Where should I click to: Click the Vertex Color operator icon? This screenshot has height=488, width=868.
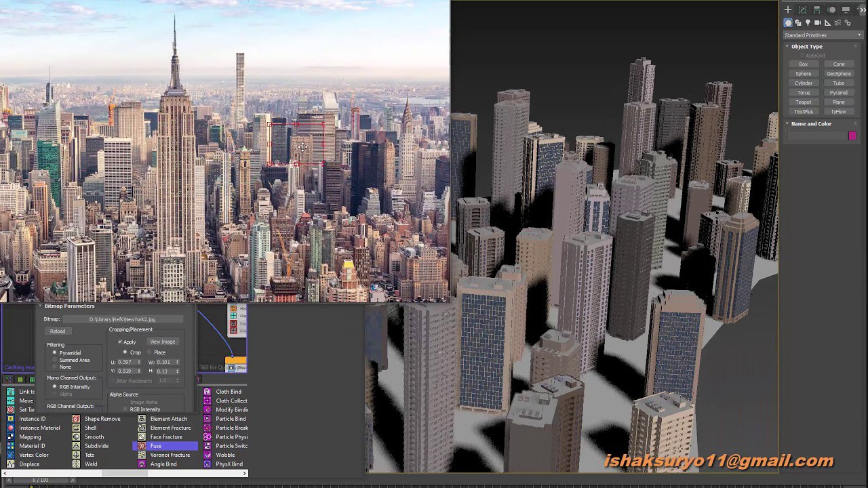click(10, 455)
